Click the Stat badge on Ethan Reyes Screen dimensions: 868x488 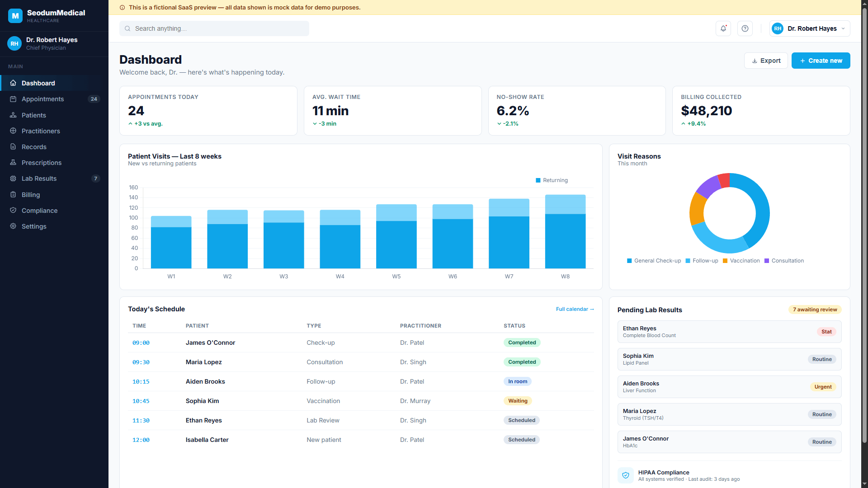(x=826, y=332)
